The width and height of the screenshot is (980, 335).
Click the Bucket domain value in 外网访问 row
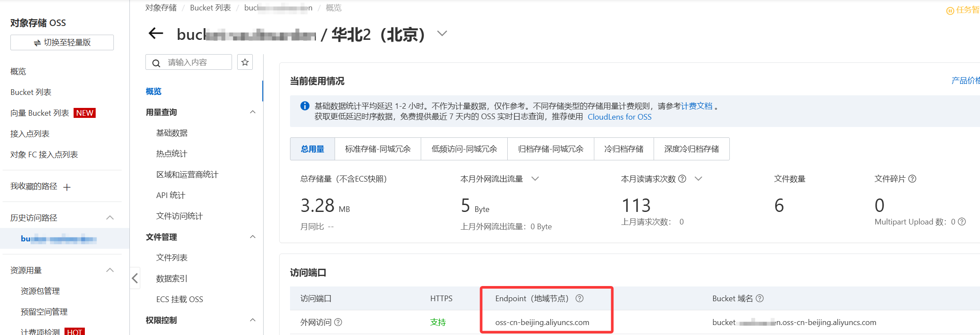coord(794,322)
